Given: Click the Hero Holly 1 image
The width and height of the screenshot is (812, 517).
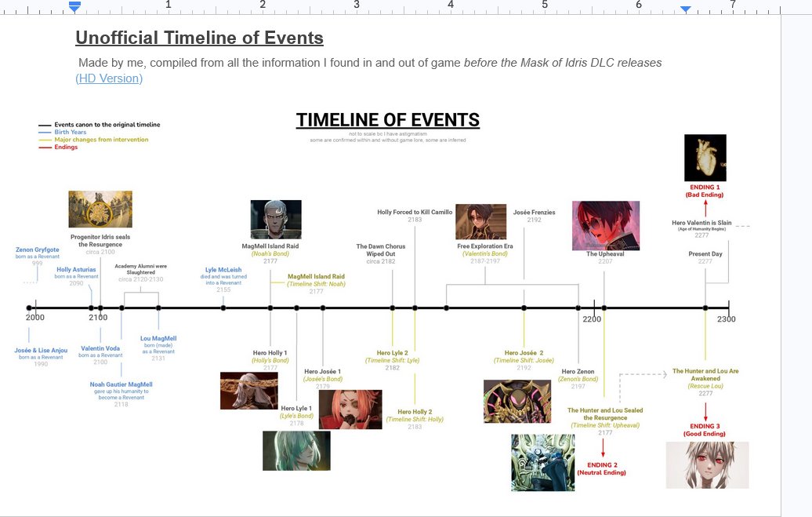Looking at the screenshot, I should (249, 391).
